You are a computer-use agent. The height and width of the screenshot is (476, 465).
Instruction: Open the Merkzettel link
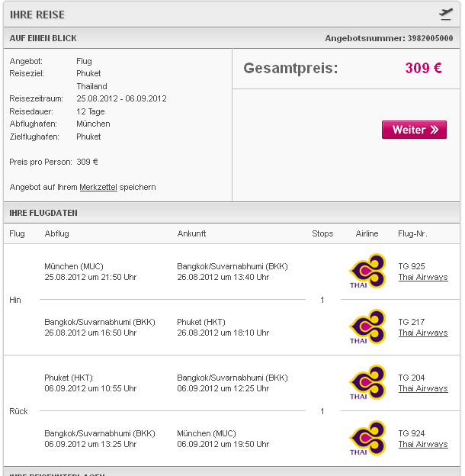click(x=98, y=188)
